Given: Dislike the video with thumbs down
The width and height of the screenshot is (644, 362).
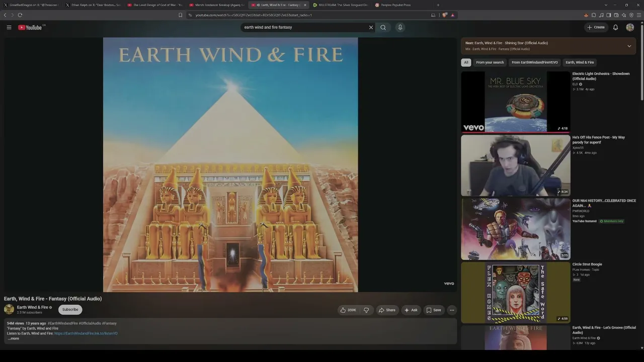Looking at the screenshot, I should click(366, 310).
